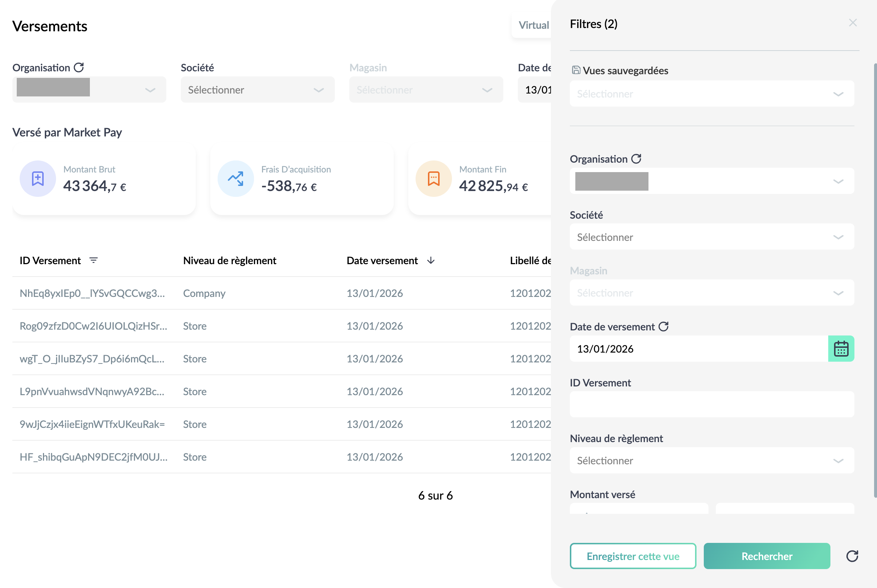Sort by Date versement arrow icon
This screenshot has height=588, width=877.
[431, 260]
